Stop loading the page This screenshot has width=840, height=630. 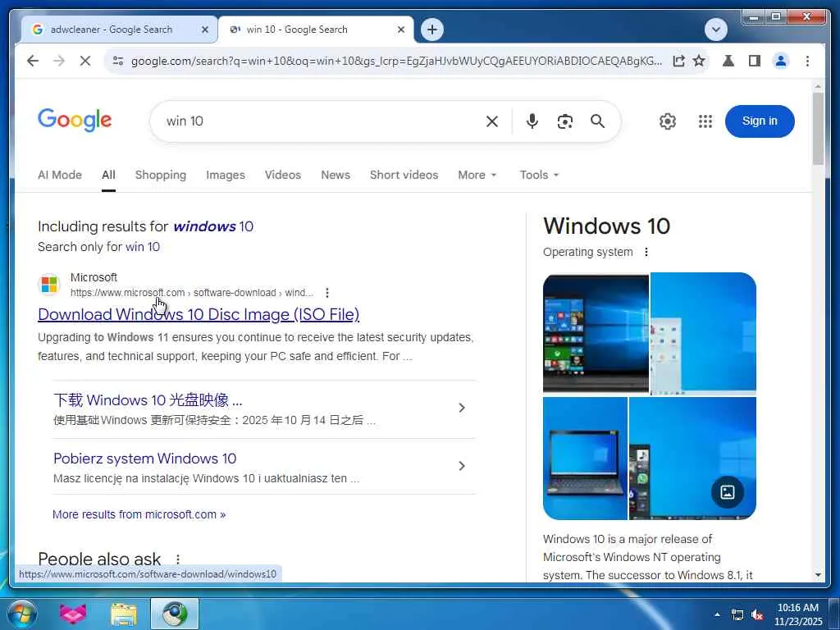tap(85, 61)
